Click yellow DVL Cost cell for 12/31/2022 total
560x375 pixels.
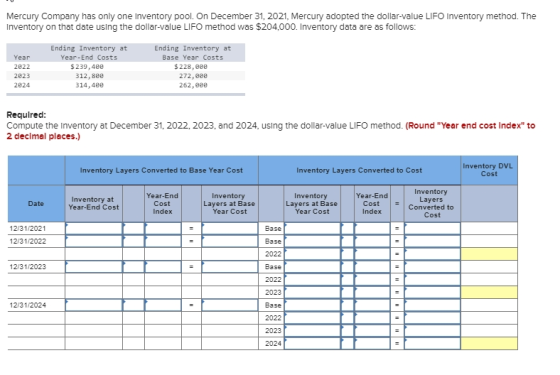pyautogui.click(x=489, y=254)
